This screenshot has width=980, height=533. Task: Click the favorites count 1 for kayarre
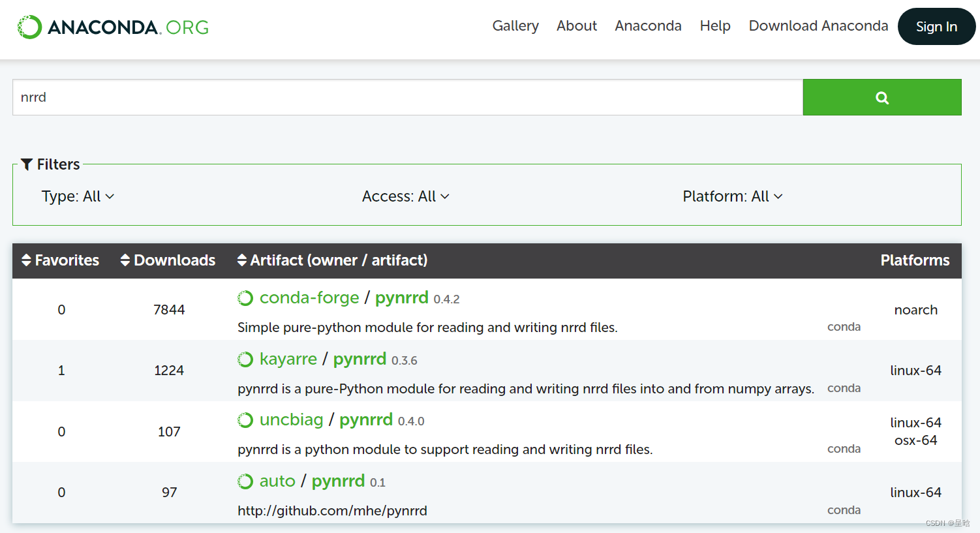(x=61, y=371)
